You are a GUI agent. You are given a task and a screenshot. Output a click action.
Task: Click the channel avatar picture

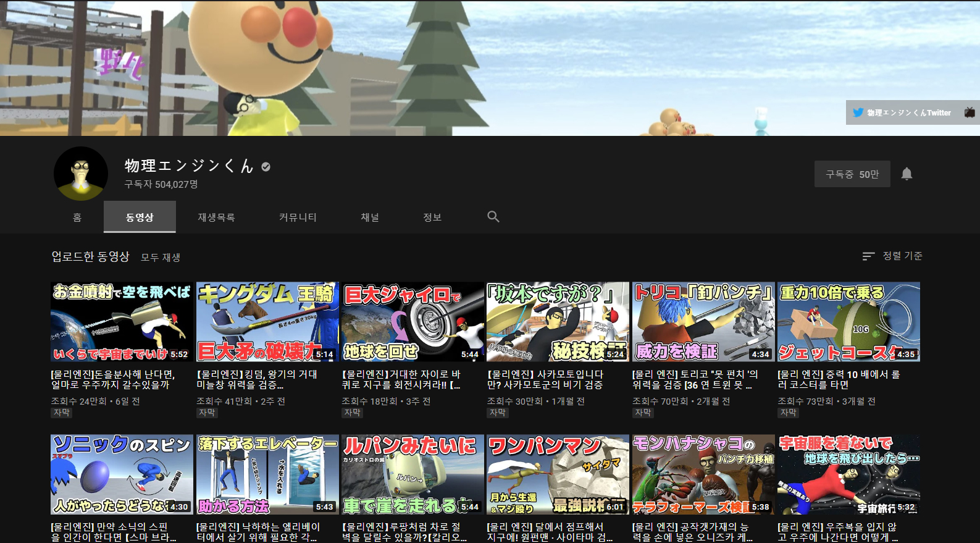(81, 174)
